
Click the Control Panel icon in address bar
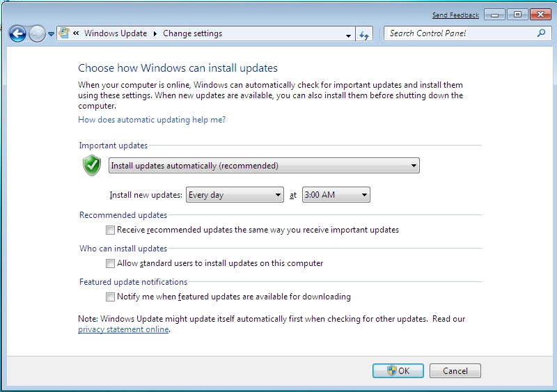tap(64, 33)
